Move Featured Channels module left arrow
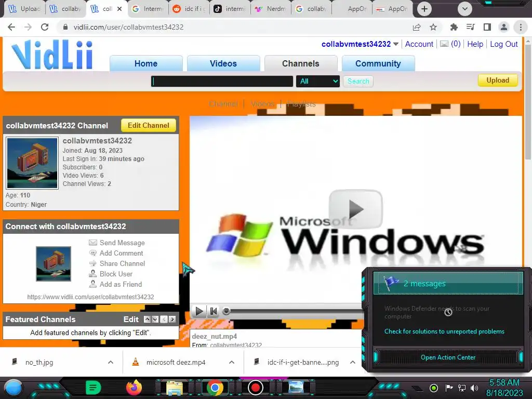The height and width of the screenshot is (399, 532). (x=164, y=320)
